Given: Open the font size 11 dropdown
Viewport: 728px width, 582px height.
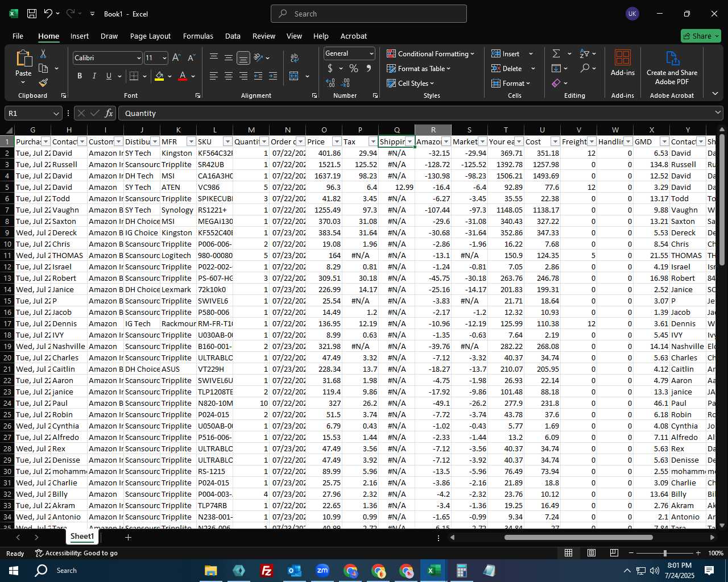Looking at the screenshot, I should [164, 57].
